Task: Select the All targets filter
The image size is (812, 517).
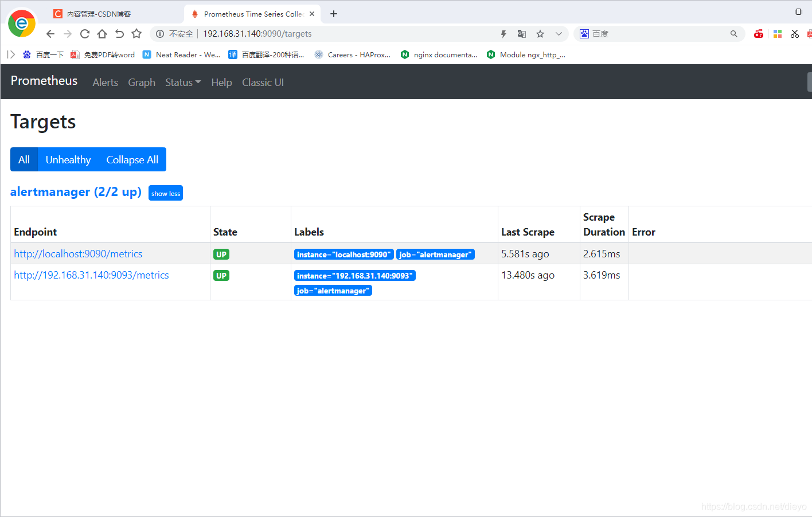Action: click(x=24, y=159)
